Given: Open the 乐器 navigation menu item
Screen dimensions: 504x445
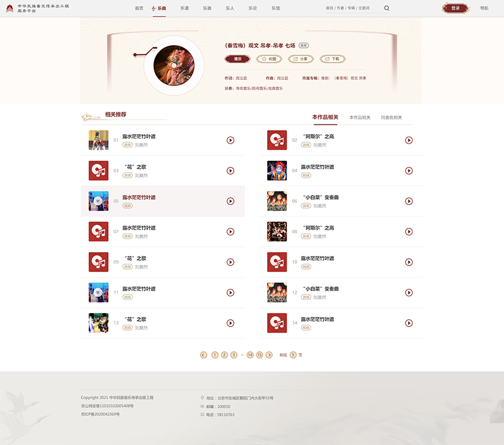Looking at the screenshot, I should 207,8.
